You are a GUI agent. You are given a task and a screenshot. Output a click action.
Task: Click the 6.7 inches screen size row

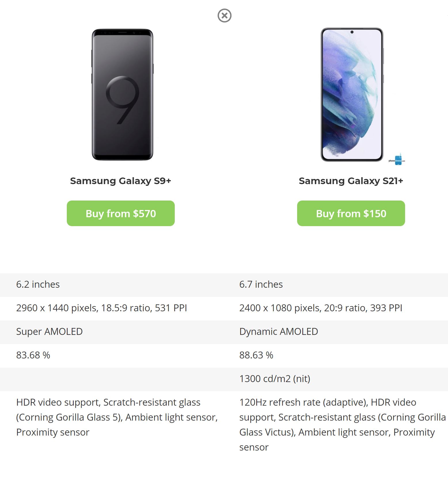pos(261,285)
